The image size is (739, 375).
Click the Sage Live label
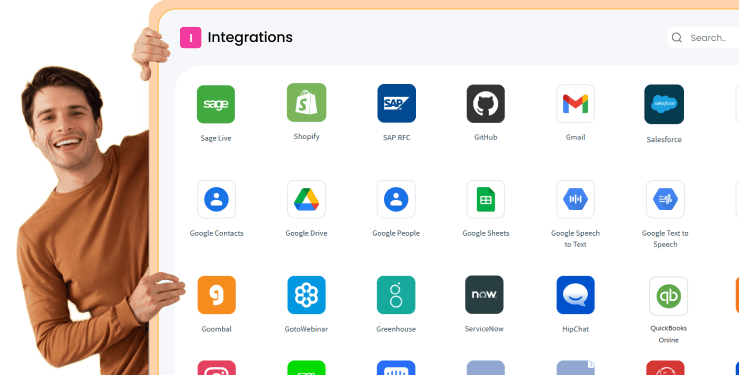(x=216, y=138)
